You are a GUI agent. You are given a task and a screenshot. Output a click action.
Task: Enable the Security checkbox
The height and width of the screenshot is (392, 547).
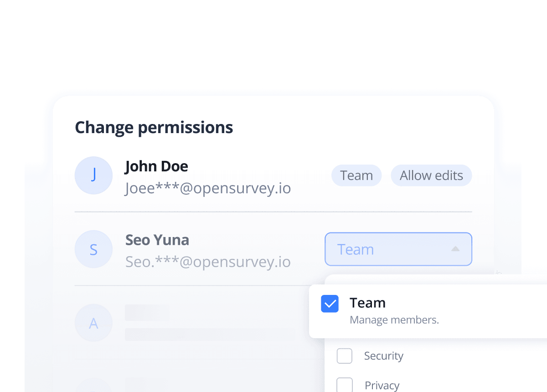point(345,356)
